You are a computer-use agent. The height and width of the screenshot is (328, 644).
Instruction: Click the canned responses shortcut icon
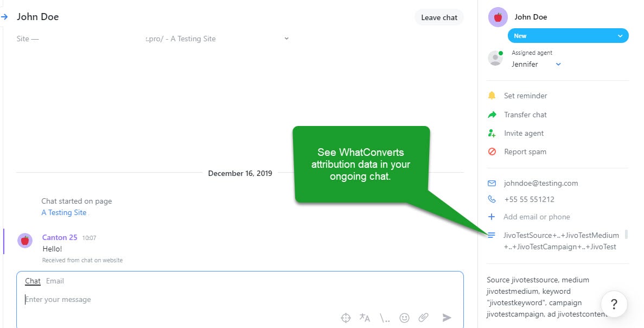click(385, 318)
